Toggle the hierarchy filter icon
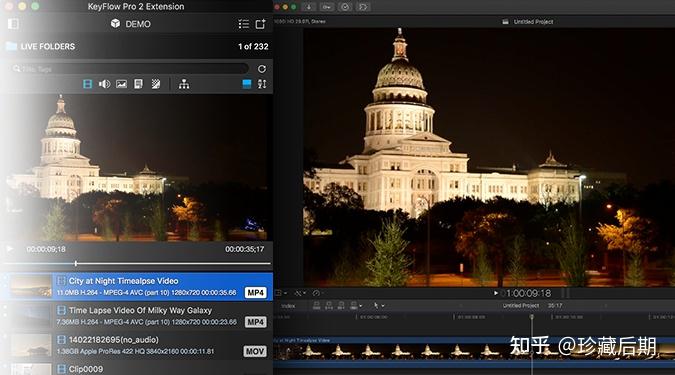Image resolution: width=675 pixels, height=375 pixels. [x=184, y=84]
